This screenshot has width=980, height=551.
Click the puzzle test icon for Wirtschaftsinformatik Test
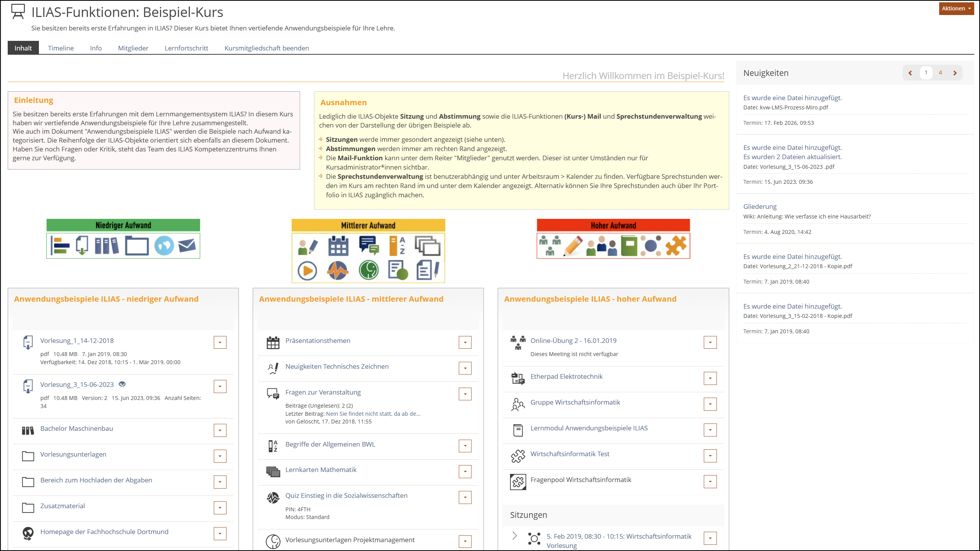pyautogui.click(x=518, y=456)
